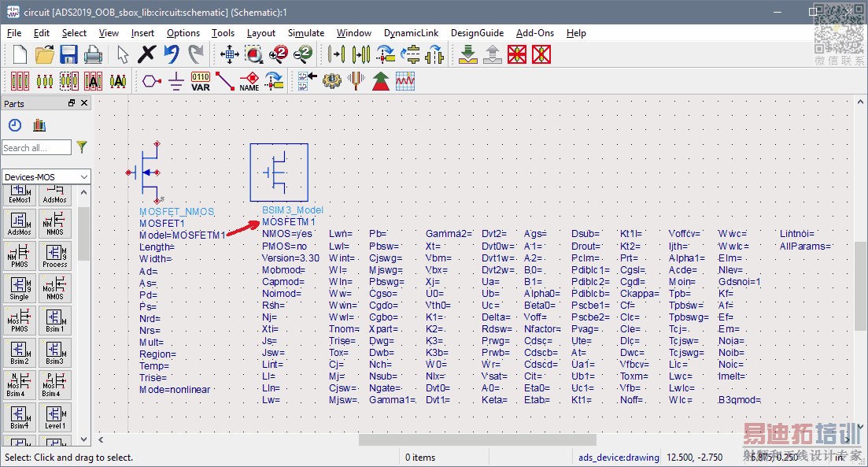Click the Search all parts field
Image resolution: width=868 pixels, height=467 pixels.
coord(36,148)
